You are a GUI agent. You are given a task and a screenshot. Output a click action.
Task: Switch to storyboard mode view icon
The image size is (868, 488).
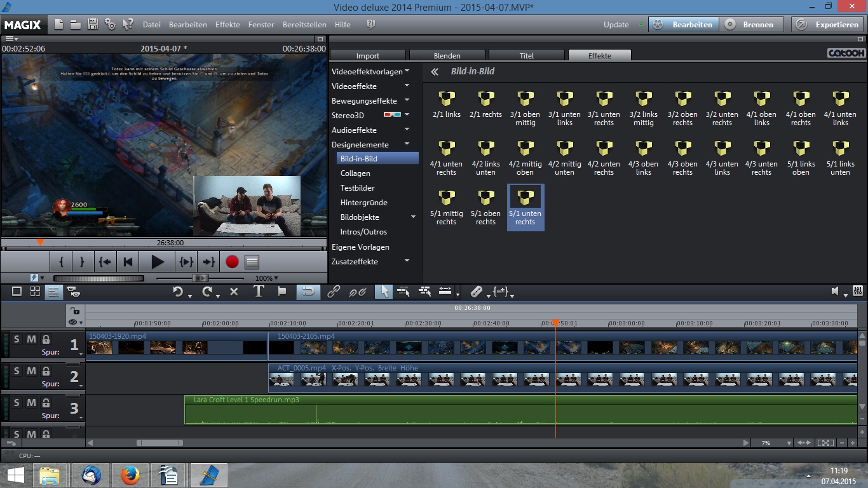point(17,292)
